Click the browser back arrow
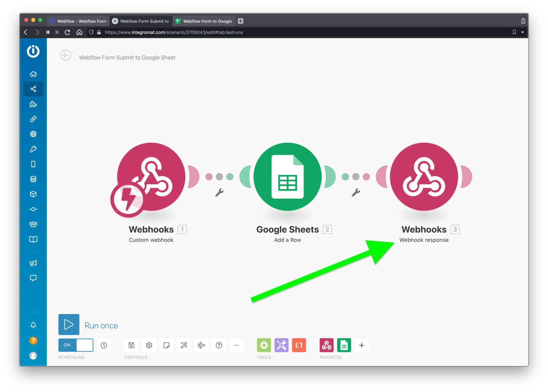Screen dimensions: 548x392 (26, 32)
